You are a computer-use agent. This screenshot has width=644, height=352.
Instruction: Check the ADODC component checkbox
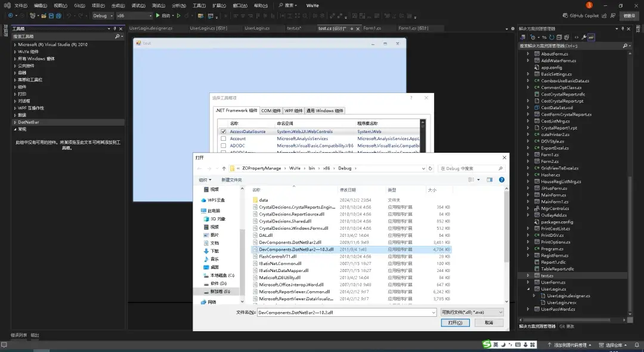coord(223,146)
